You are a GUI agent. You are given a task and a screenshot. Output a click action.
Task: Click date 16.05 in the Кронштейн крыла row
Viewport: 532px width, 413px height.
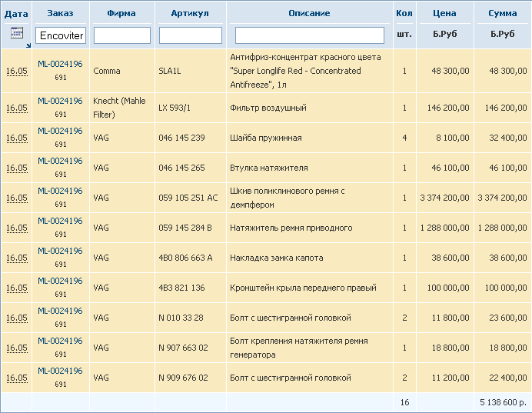click(17, 288)
